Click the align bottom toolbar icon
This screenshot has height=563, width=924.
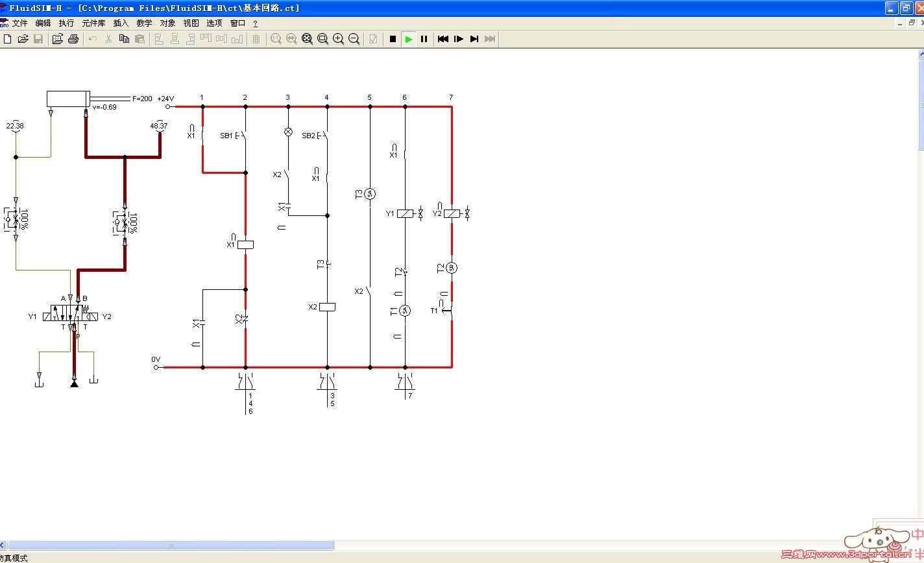click(237, 39)
